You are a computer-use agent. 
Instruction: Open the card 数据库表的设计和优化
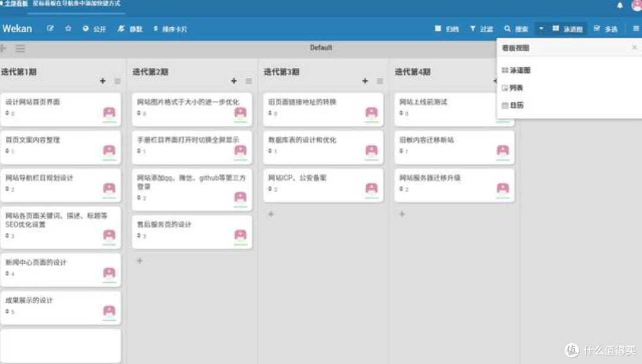323,147
